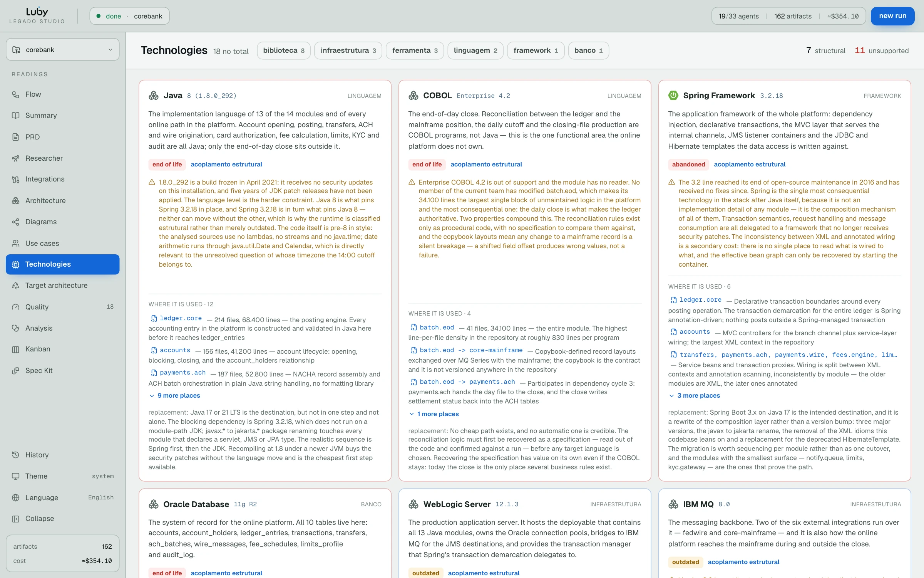Click the '19/33 agents' run stat
Screen dimensions: 924x578
pyautogui.click(x=738, y=16)
